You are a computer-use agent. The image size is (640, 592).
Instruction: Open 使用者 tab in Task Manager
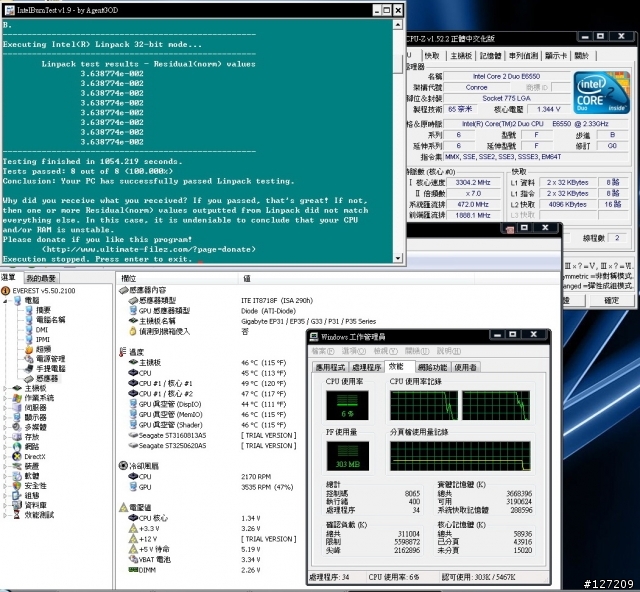[465, 367]
